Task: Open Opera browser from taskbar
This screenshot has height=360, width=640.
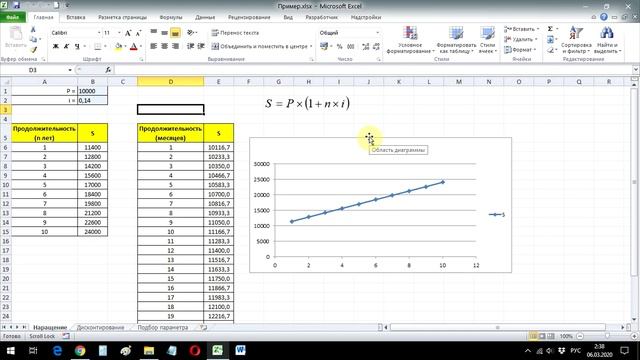Action: (195, 351)
